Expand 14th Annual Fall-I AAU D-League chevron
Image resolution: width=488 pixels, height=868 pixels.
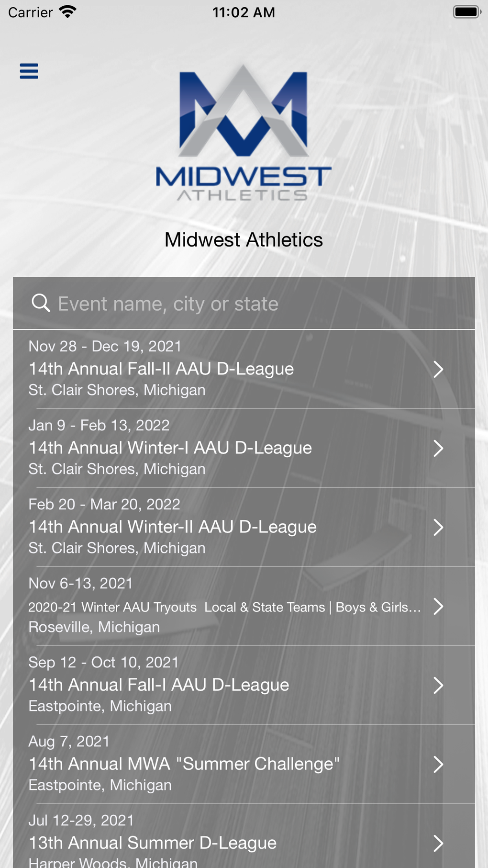438,685
